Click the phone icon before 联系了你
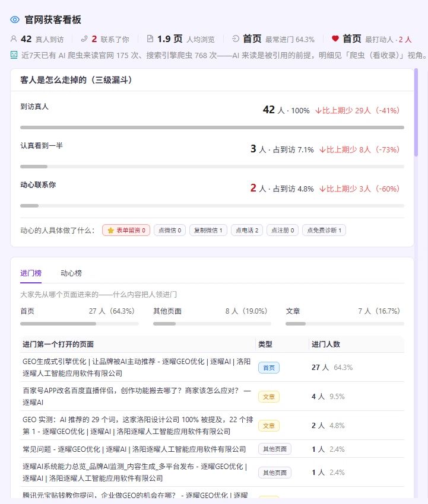This screenshot has width=428, height=504. (84, 39)
